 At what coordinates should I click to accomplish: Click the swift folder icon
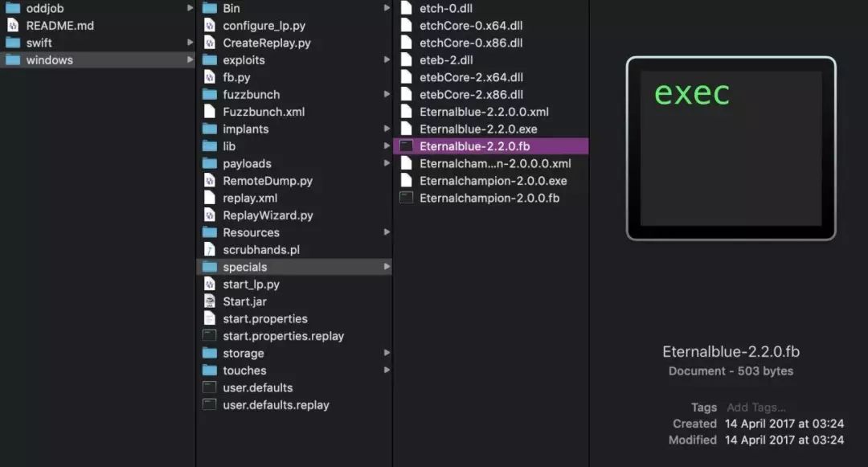[x=13, y=43]
